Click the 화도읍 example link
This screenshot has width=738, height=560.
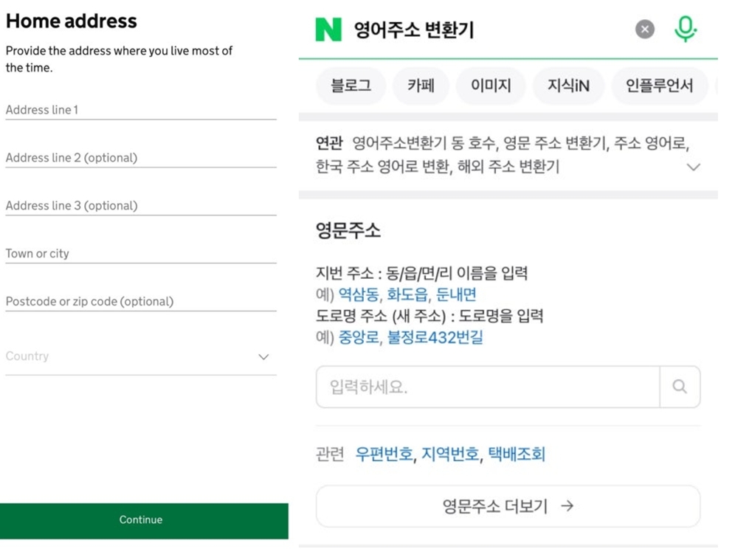tap(407, 294)
